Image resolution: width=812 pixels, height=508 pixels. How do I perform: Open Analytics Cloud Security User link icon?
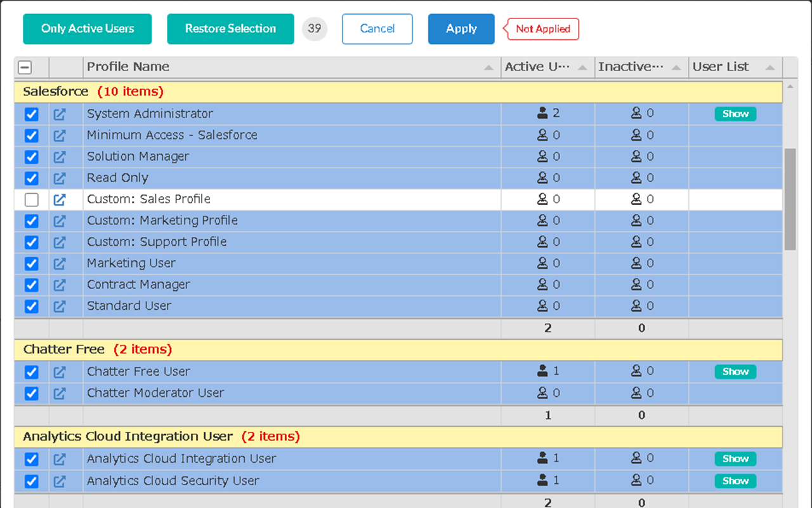pos(59,481)
